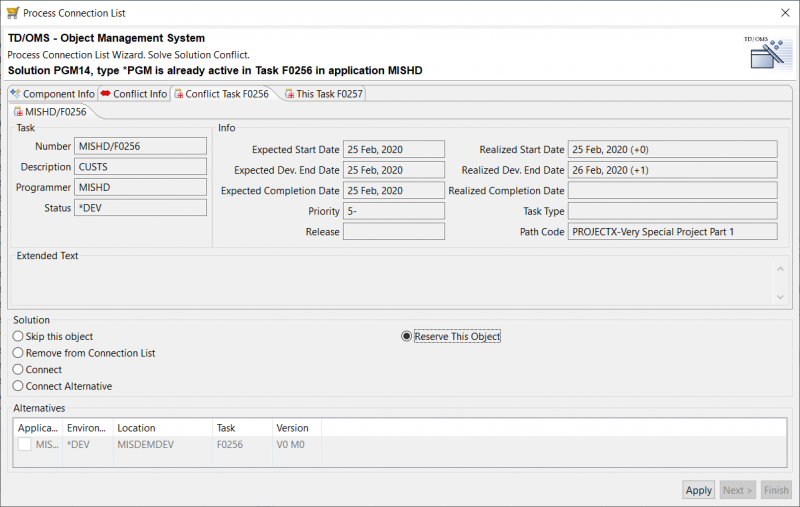Switch to the Component Info tab
The height and width of the screenshot is (507, 800).
click(x=58, y=94)
